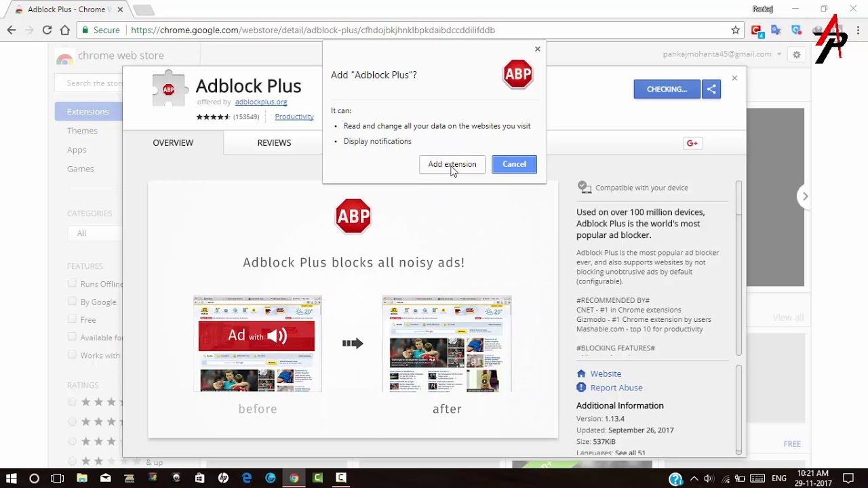Open the Web Store settings gear
This screenshot has width=868, height=488.
coord(797,55)
